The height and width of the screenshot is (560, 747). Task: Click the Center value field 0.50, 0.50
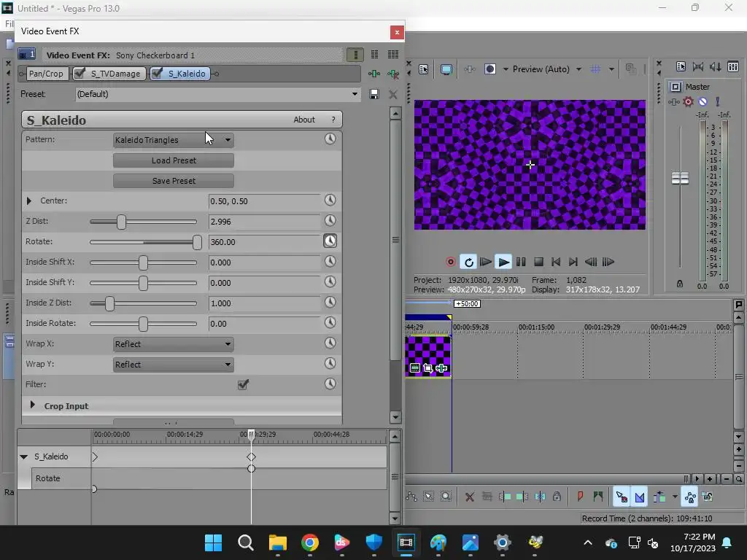pos(264,201)
